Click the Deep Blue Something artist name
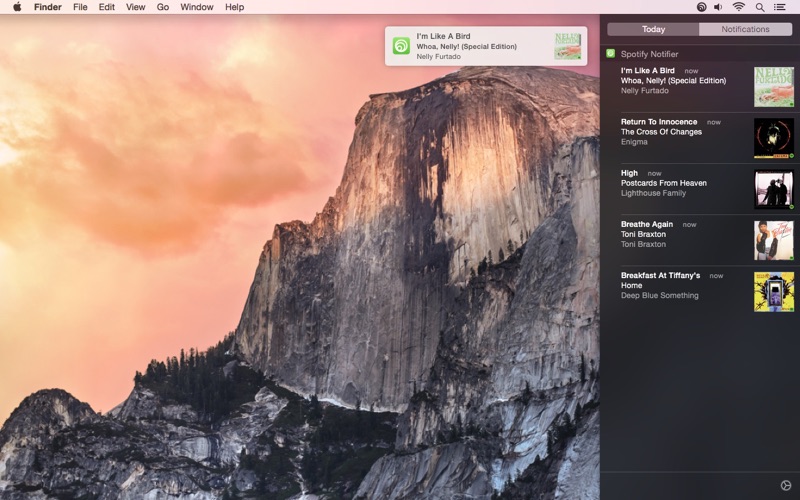Image resolution: width=800 pixels, height=500 pixels. (x=660, y=295)
